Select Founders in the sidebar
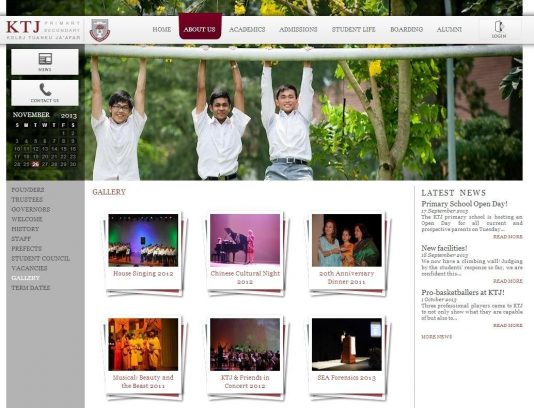 pyautogui.click(x=28, y=190)
